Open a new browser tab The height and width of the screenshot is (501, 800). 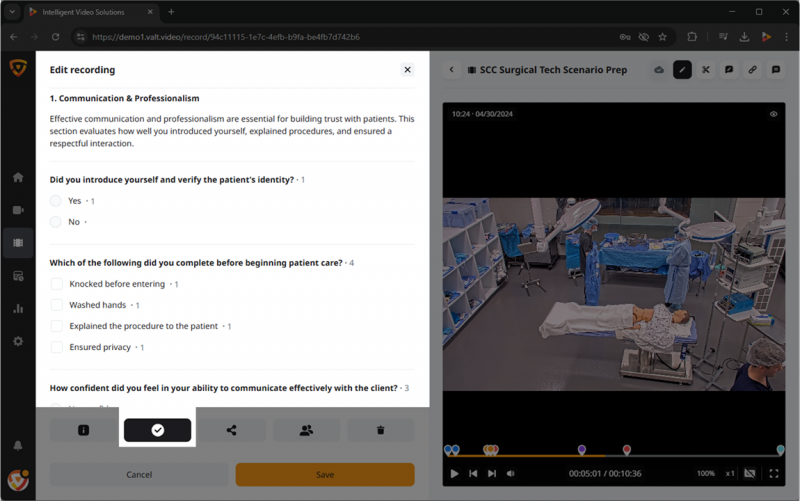tap(171, 12)
